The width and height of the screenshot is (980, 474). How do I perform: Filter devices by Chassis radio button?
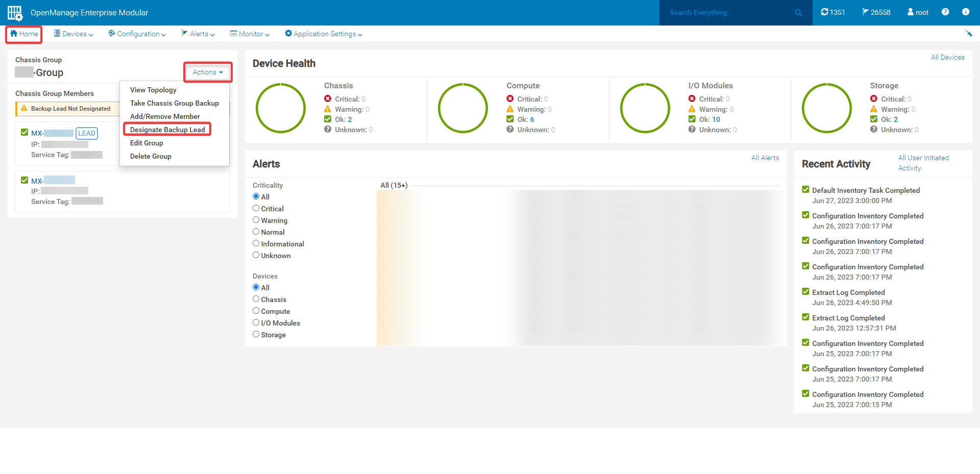click(x=256, y=298)
